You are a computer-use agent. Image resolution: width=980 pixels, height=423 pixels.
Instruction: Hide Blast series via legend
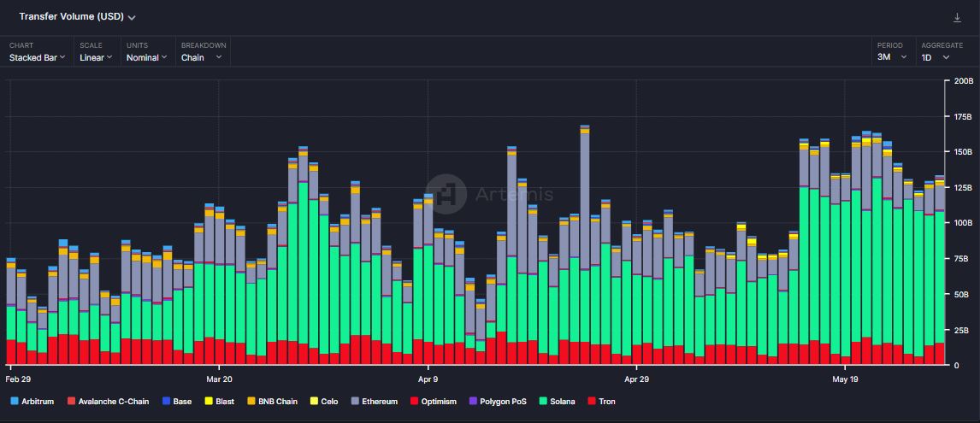tap(220, 401)
